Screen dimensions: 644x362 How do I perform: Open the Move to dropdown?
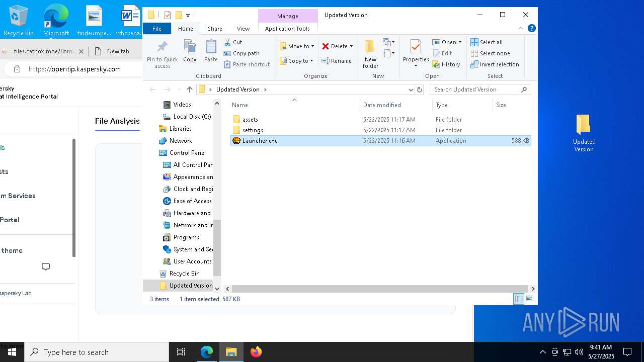click(x=297, y=46)
